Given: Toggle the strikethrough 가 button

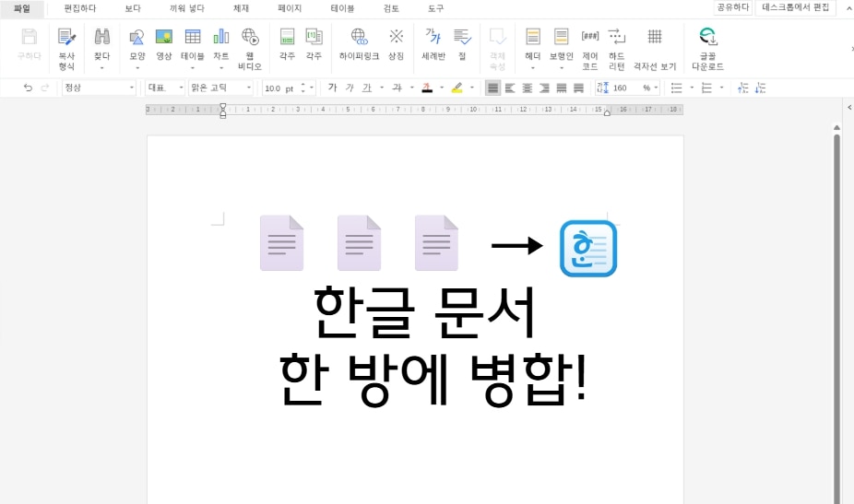Looking at the screenshot, I should [397, 88].
